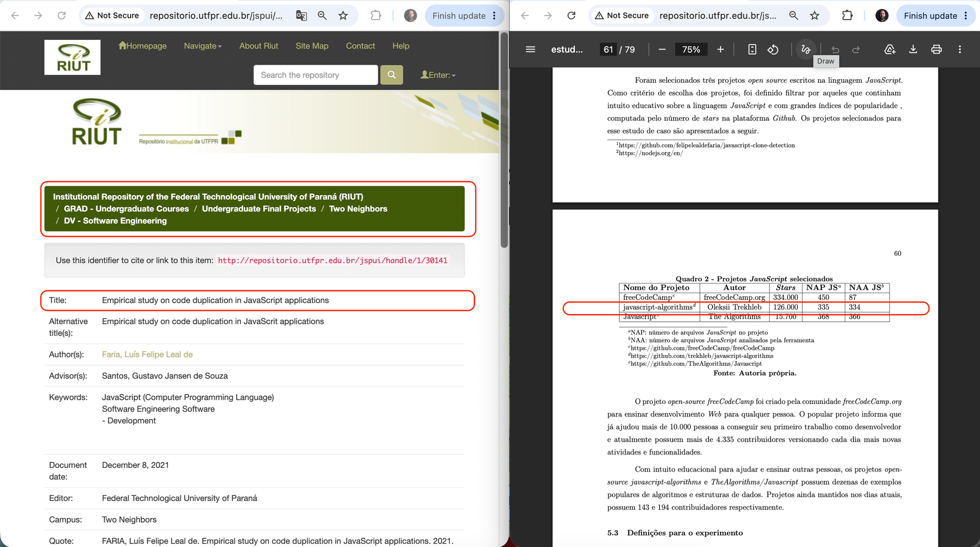Rotate the PDF counterclockwise
The image size is (980, 547).
tap(773, 50)
